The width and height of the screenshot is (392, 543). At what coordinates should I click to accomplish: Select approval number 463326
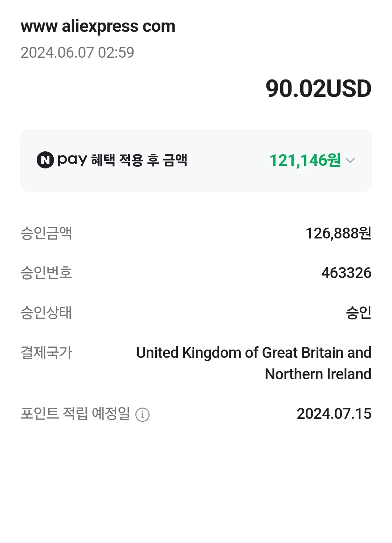(346, 273)
